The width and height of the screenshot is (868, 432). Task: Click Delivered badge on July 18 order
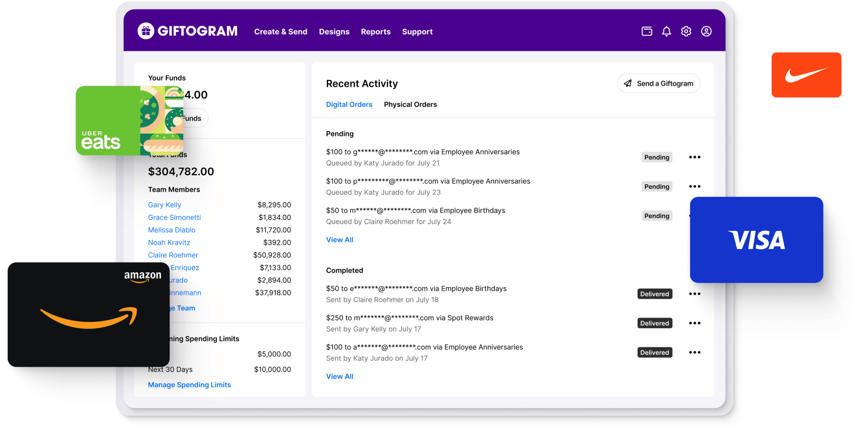click(x=654, y=294)
